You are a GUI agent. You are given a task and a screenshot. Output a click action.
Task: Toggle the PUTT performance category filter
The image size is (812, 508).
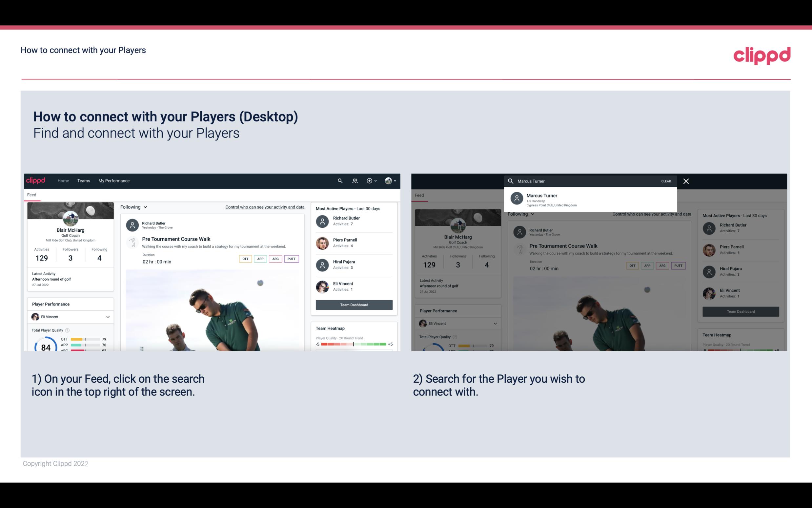291,259
